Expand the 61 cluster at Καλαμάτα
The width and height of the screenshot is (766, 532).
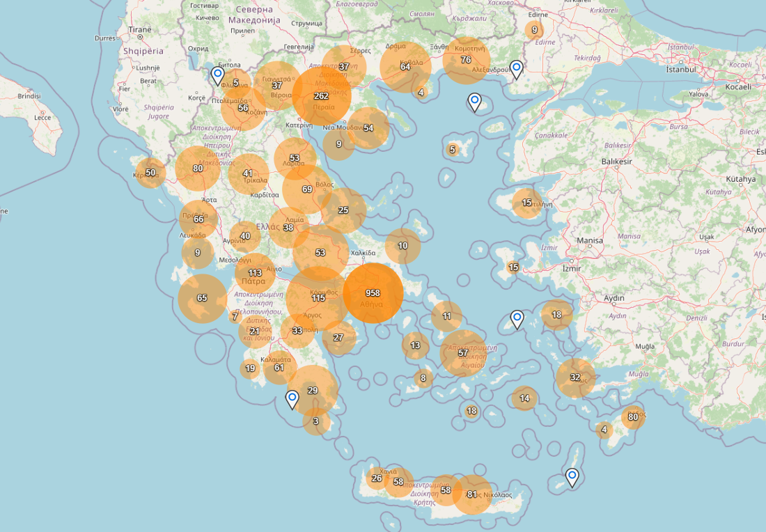[279, 368]
